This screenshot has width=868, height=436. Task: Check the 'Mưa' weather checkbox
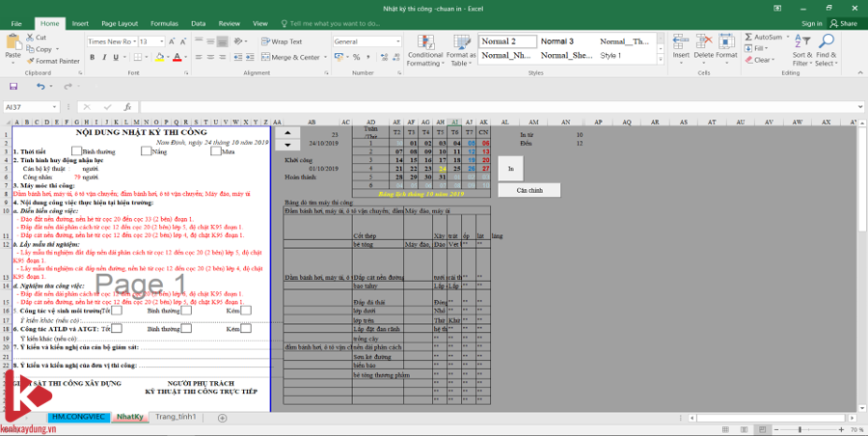215,151
